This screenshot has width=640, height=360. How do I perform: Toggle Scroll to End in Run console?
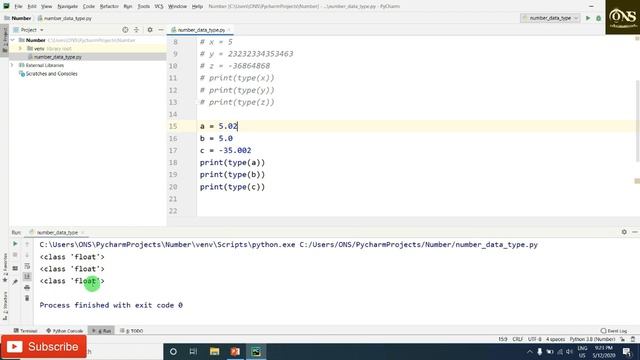(x=27, y=277)
